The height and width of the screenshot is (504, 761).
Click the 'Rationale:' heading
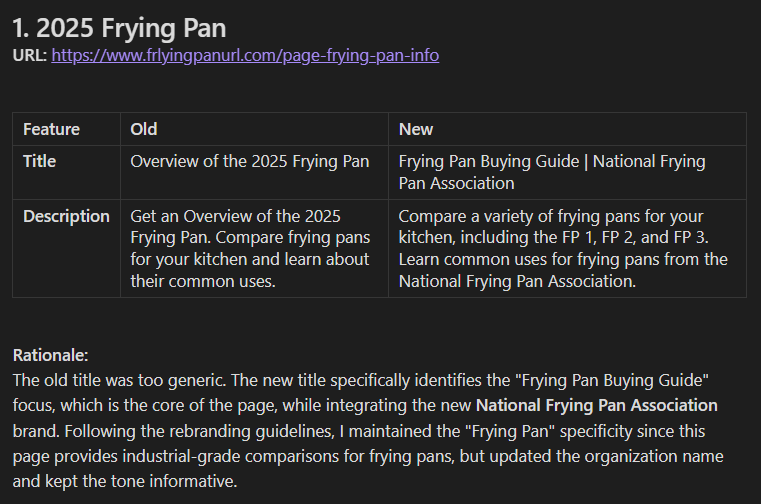[x=50, y=355]
